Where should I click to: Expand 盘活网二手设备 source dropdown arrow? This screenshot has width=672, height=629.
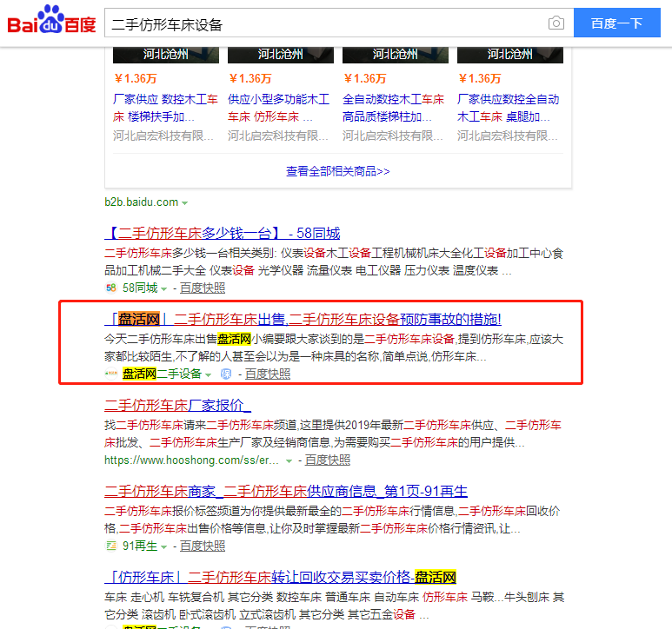[x=208, y=375]
